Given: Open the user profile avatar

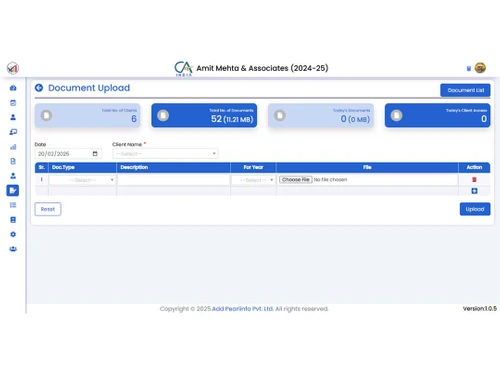Looking at the screenshot, I should [x=480, y=68].
